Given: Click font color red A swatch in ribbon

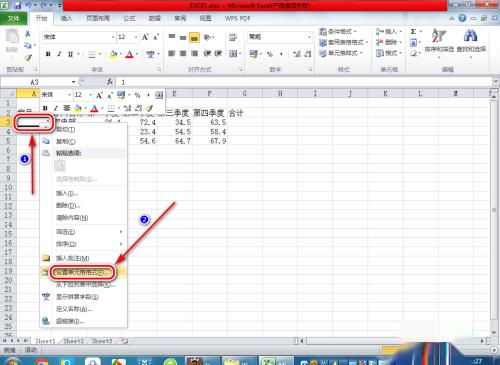Looking at the screenshot, I should click(129, 54).
